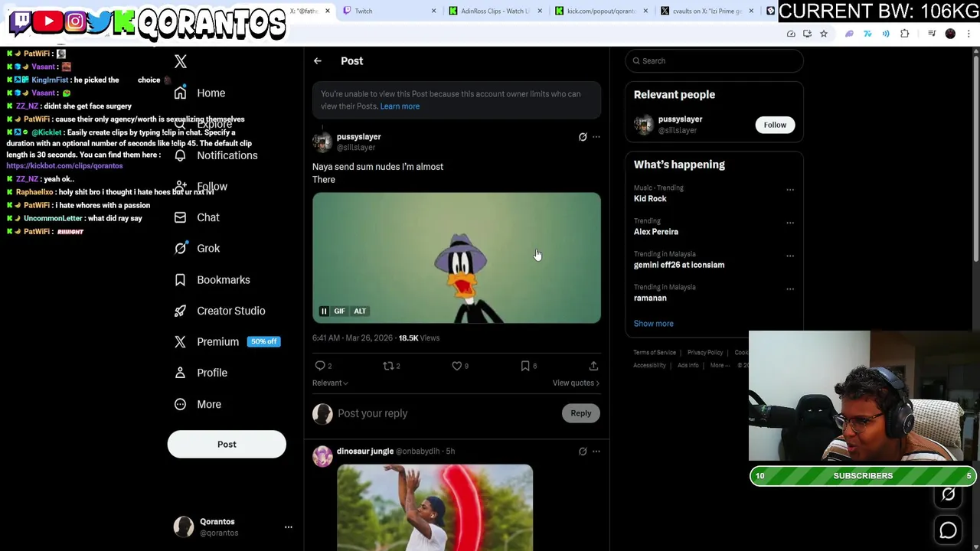The height and width of the screenshot is (551, 980).
Task: Click the Grok icon on pussyslayer's post
Action: point(583,137)
